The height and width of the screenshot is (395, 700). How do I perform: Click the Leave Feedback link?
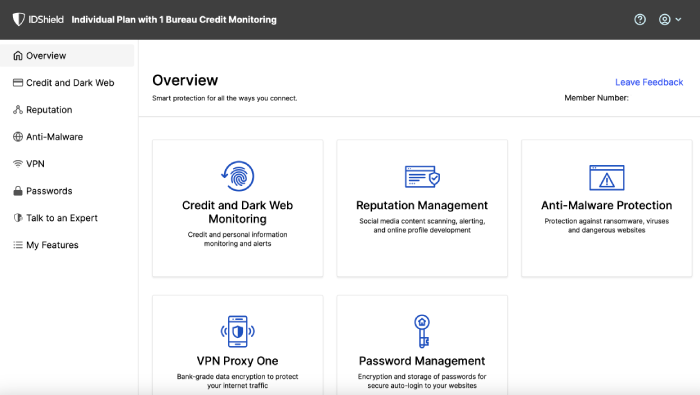[x=649, y=82]
